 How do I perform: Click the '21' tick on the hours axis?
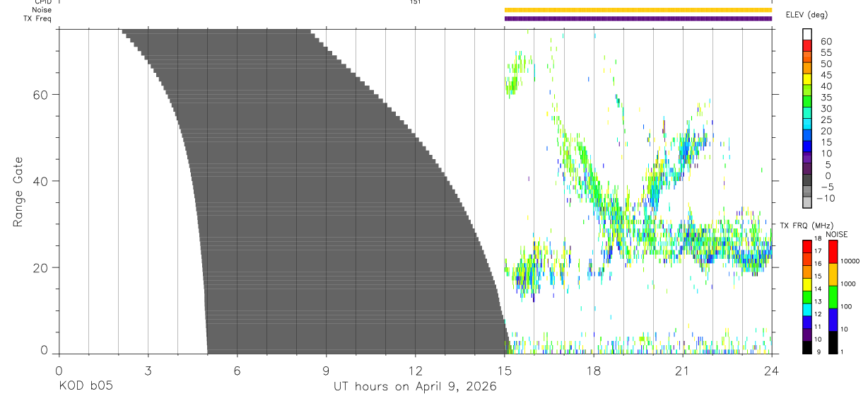[683, 371]
